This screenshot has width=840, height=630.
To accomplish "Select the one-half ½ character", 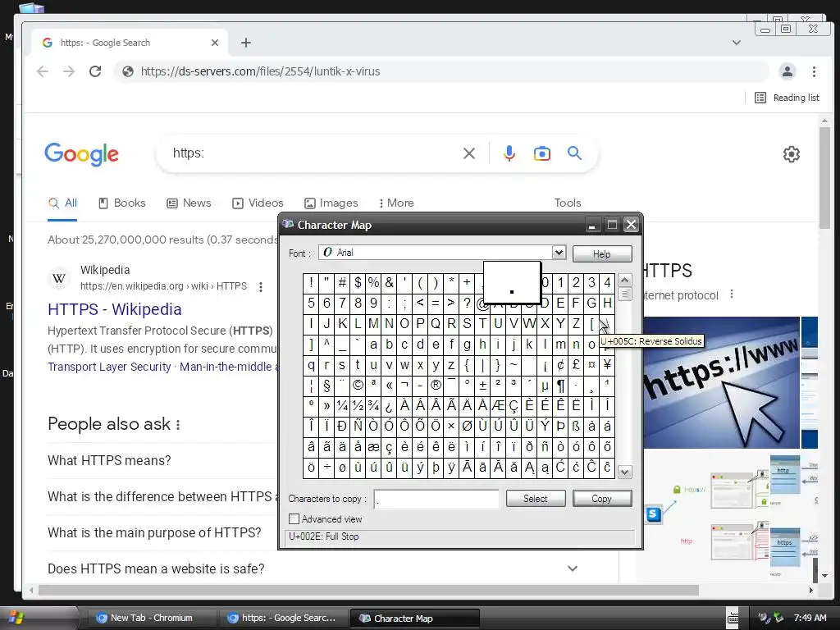I will tap(358, 405).
